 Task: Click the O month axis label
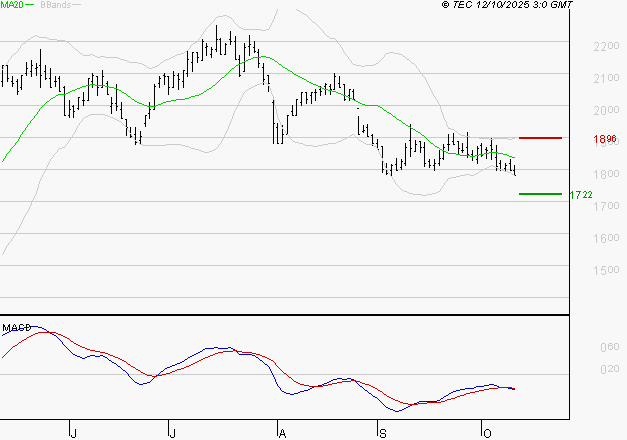[x=487, y=434]
